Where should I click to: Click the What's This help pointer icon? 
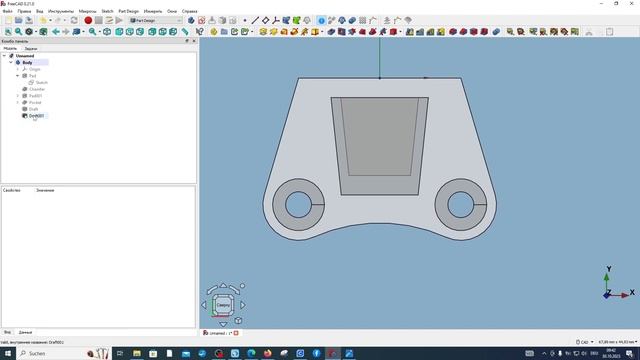[x=199, y=31]
